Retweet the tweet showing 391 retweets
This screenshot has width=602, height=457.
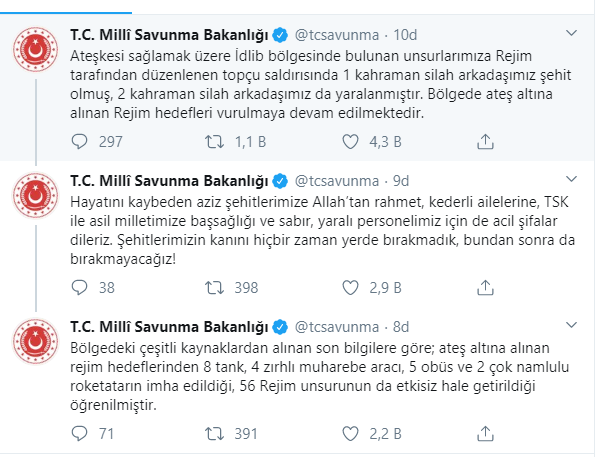[x=214, y=434]
